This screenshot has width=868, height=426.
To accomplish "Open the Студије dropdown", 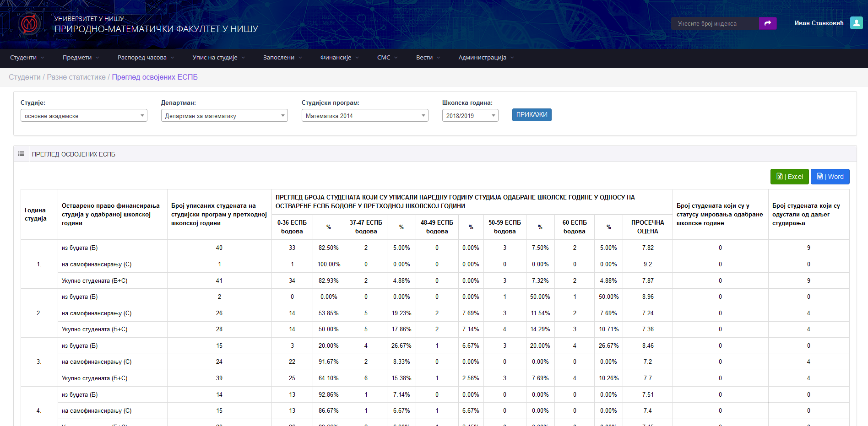I will pos(84,116).
